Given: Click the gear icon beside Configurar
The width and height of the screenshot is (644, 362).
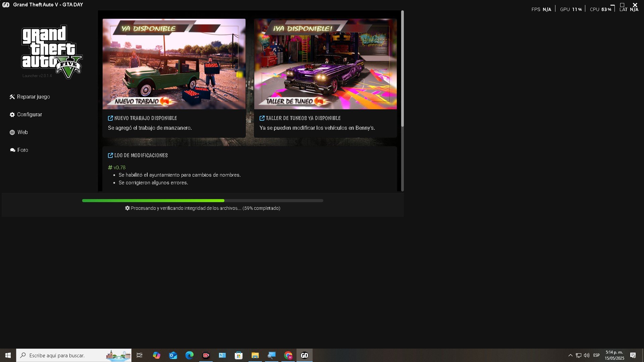Looking at the screenshot, I should point(12,115).
